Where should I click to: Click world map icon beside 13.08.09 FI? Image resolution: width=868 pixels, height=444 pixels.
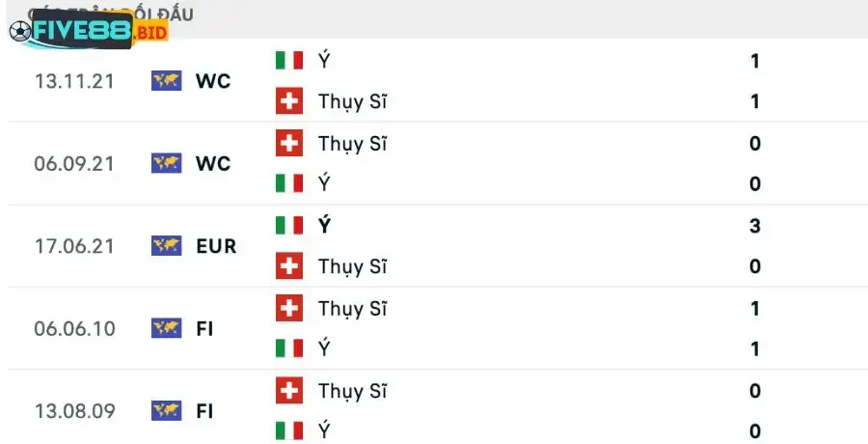(166, 411)
